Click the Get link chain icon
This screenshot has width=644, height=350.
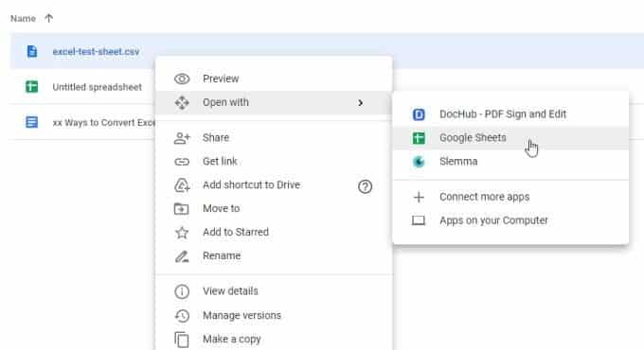coord(182,162)
